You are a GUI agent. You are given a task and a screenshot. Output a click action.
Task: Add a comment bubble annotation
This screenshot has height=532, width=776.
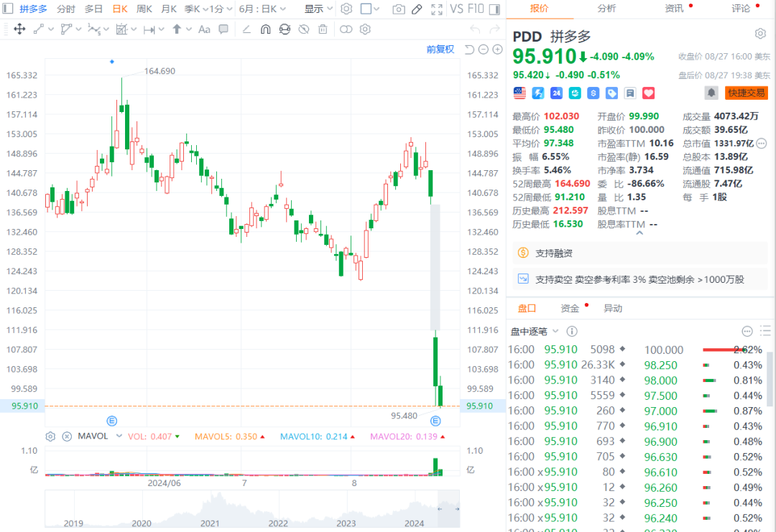[x=223, y=29]
